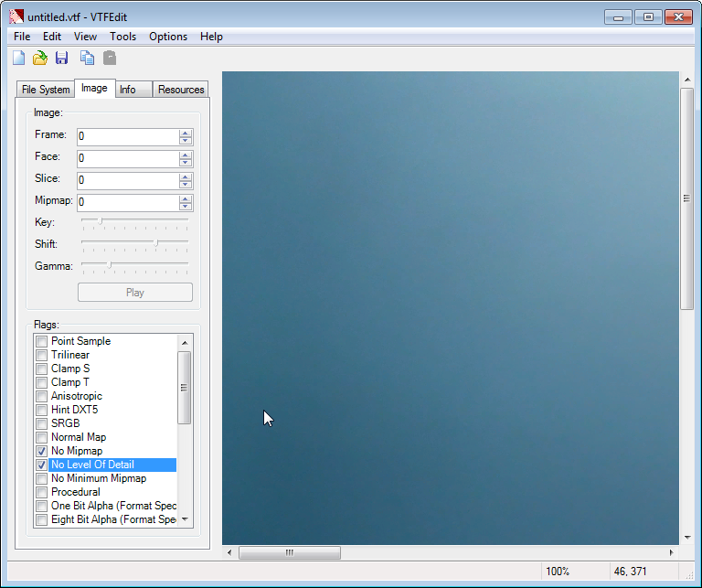Click image viewer vertical scrollbar thumb
This screenshot has height=588, width=702.
(x=686, y=198)
